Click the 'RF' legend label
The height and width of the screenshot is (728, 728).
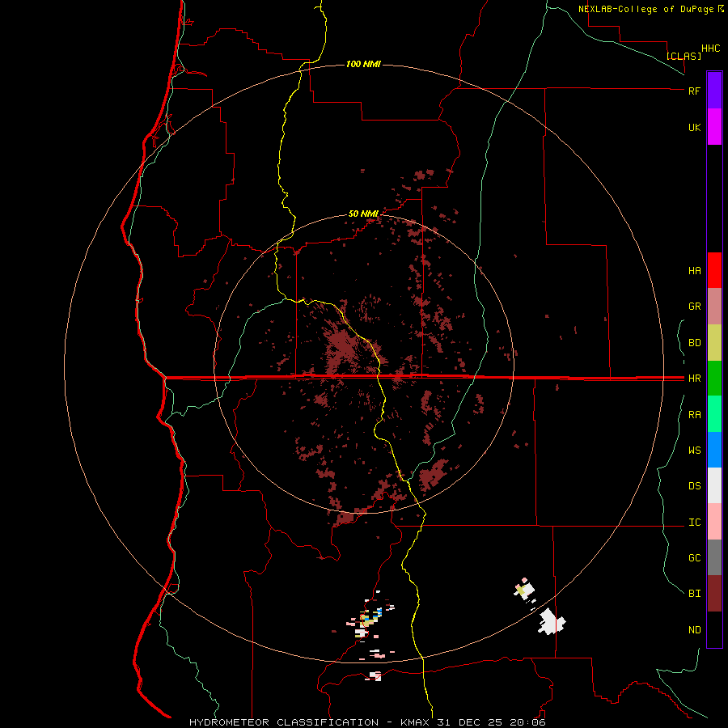694,91
